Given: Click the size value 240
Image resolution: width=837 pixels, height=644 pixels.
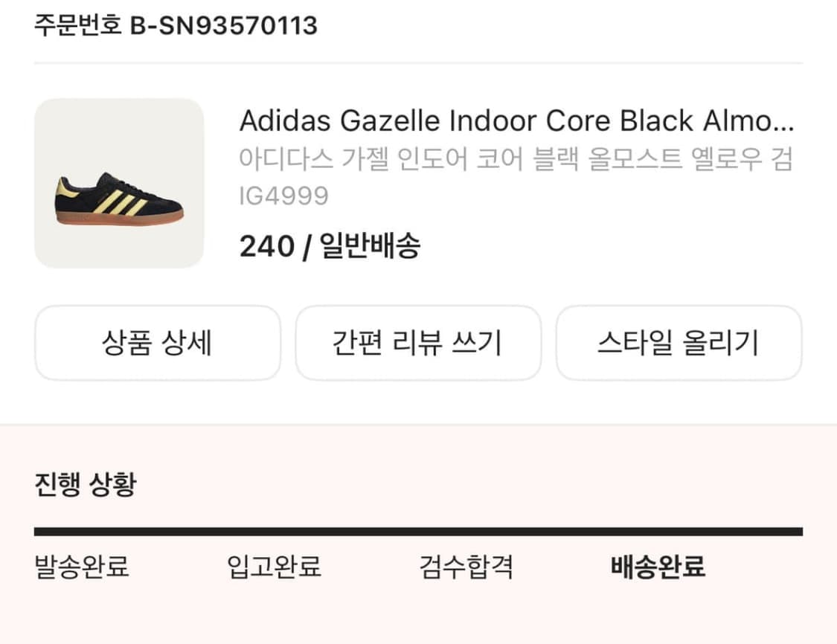Looking at the screenshot, I should point(267,246).
